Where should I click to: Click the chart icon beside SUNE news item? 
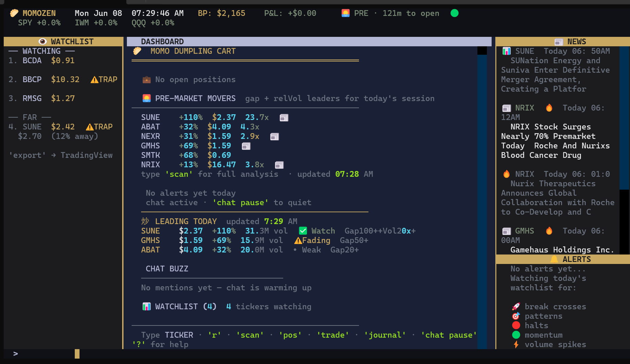pos(507,51)
